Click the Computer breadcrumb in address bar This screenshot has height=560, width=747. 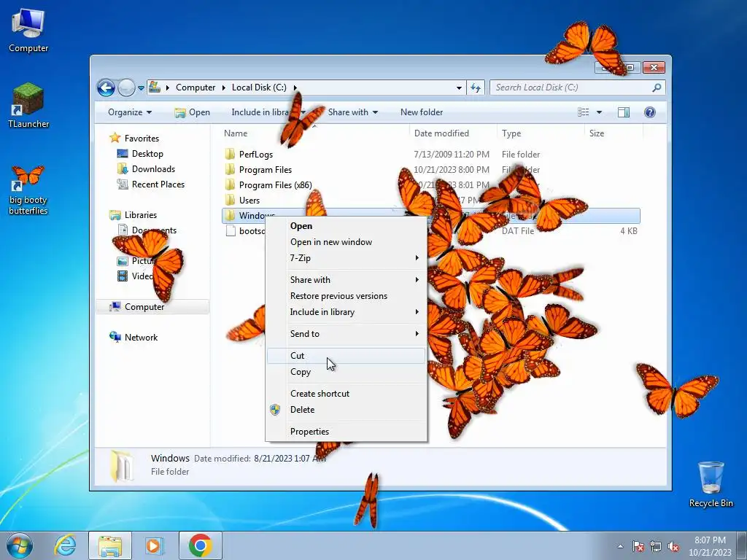(196, 87)
